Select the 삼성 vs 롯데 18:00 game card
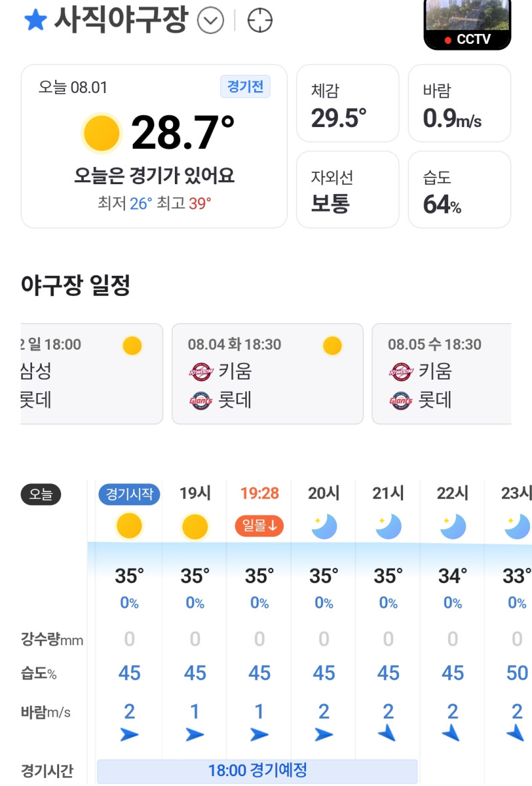 [x=92, y=374]
